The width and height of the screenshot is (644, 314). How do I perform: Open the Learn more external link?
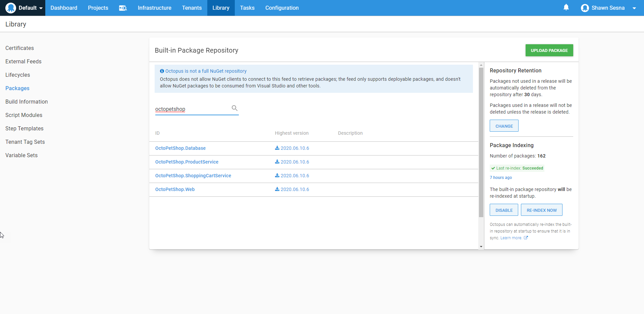(514, 238)
